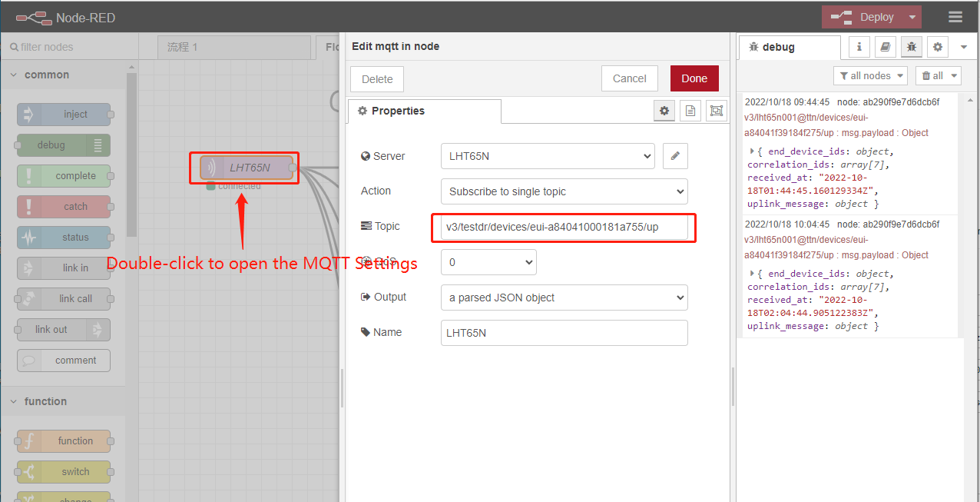Select the function node in palette
This screenshot has height=502, width=980.
tap(64, 441)
